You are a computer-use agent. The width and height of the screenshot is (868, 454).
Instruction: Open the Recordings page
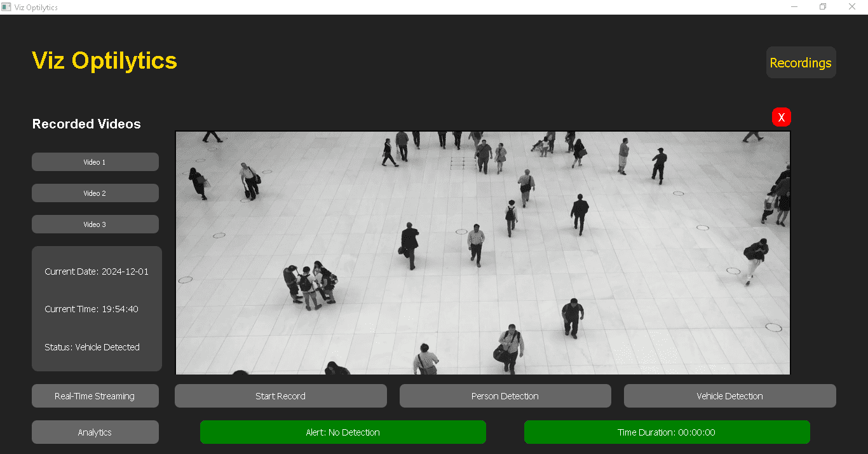pos(801,62)
